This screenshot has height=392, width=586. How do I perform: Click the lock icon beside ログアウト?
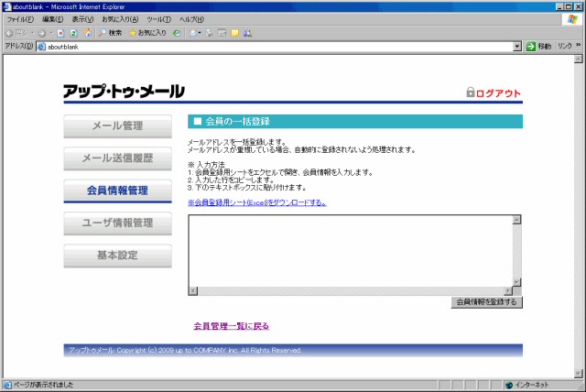470,93
